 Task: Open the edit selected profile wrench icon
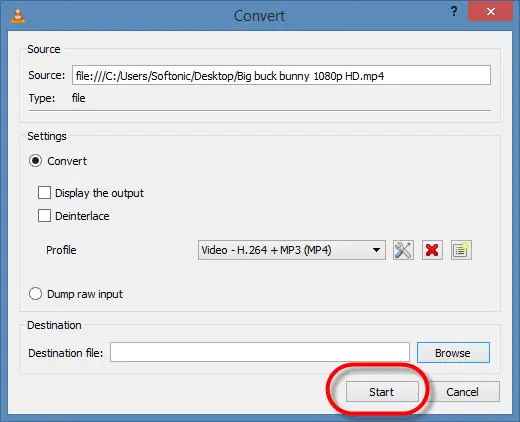tap(403, 250)
